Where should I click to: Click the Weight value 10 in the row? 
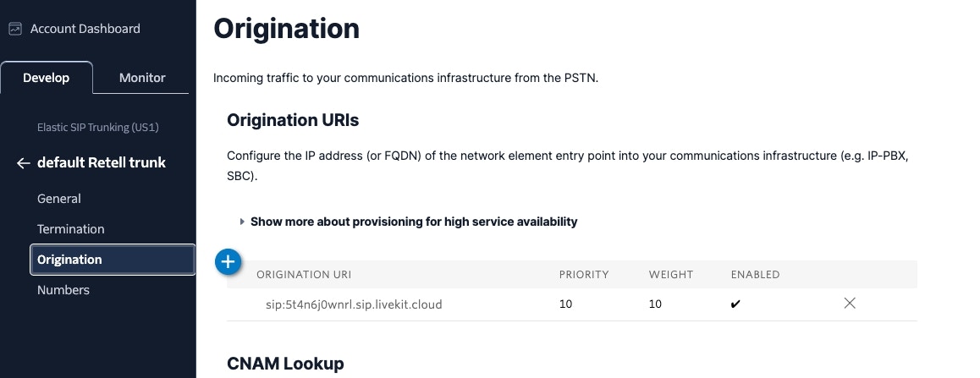(655, 304)
